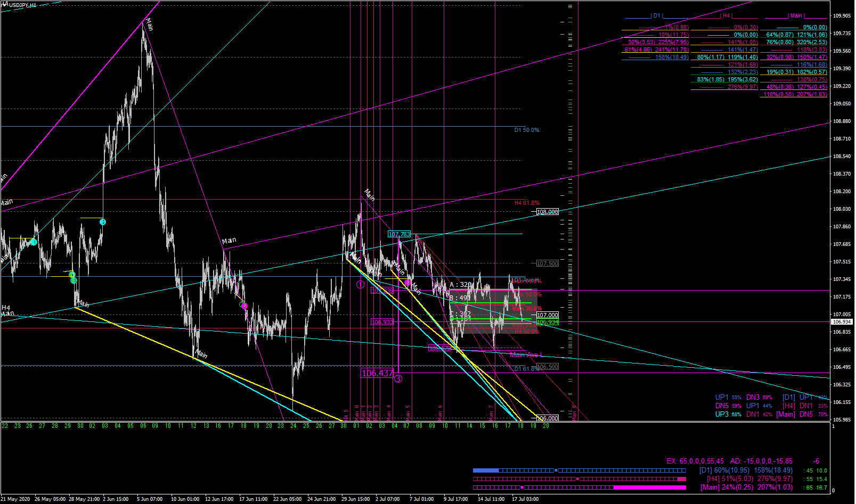Click the 241%(11.70) table value
This screenshot has height=504, width=856.
pos(672,50)
